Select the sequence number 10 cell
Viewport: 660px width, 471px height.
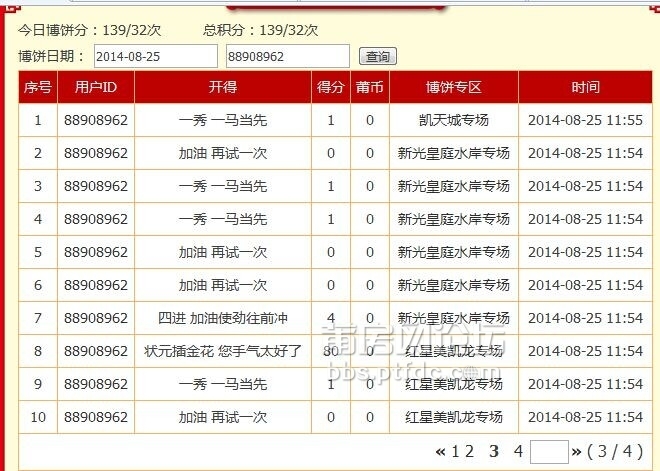(x=38, y=417)
